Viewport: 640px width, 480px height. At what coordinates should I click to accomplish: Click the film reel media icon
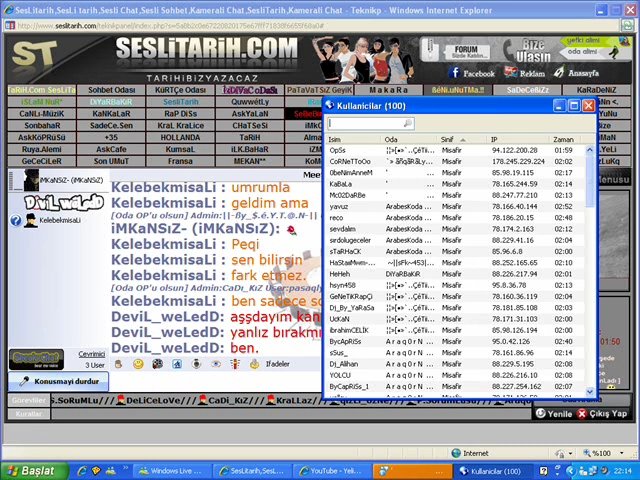(158, 364)
